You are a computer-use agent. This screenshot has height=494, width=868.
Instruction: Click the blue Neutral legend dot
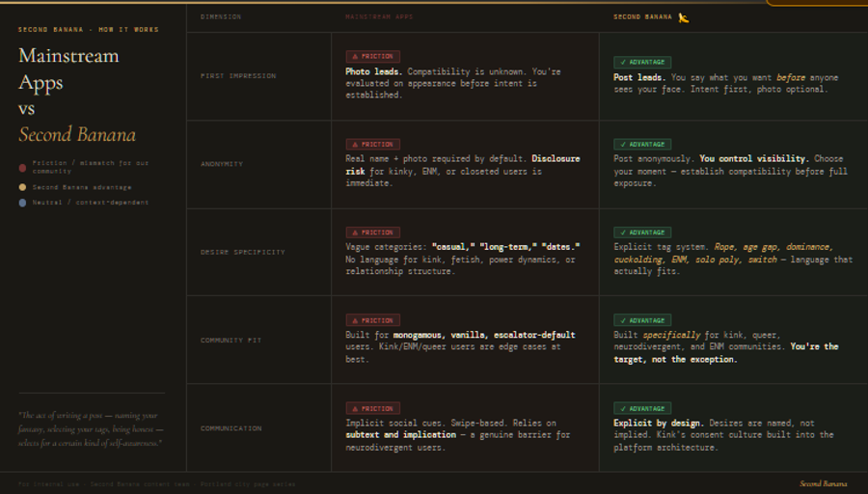[23, 203]
